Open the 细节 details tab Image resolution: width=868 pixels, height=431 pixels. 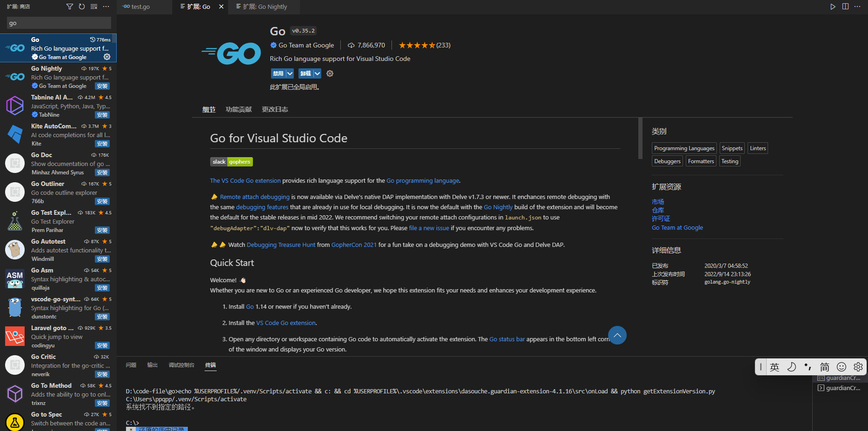(209, 109)
